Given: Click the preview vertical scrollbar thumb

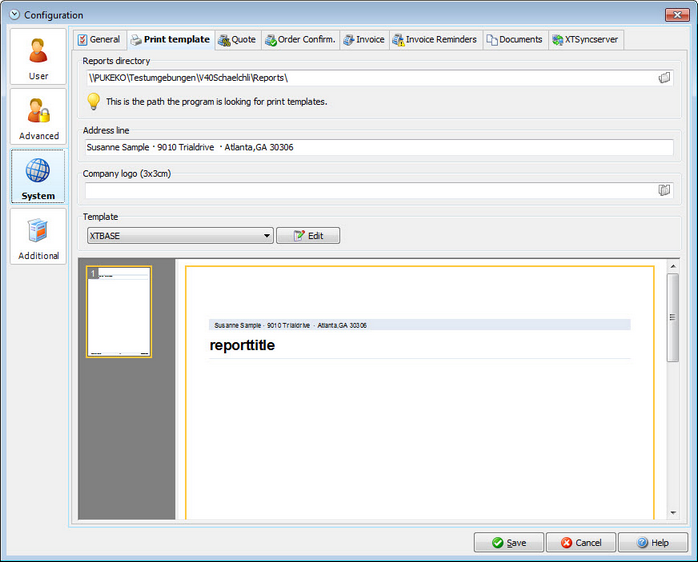Looking at the screenshot, I should [x=673, y=318].
